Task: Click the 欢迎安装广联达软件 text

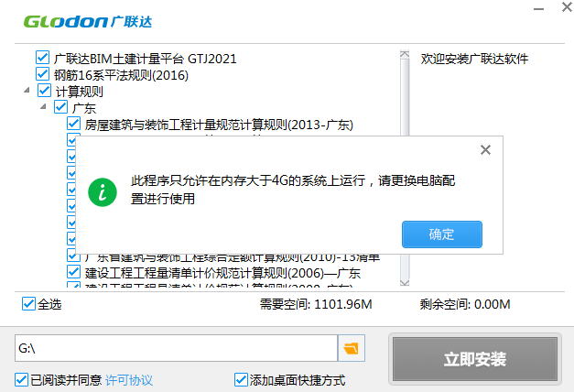Action: click(x=474, y=59)
